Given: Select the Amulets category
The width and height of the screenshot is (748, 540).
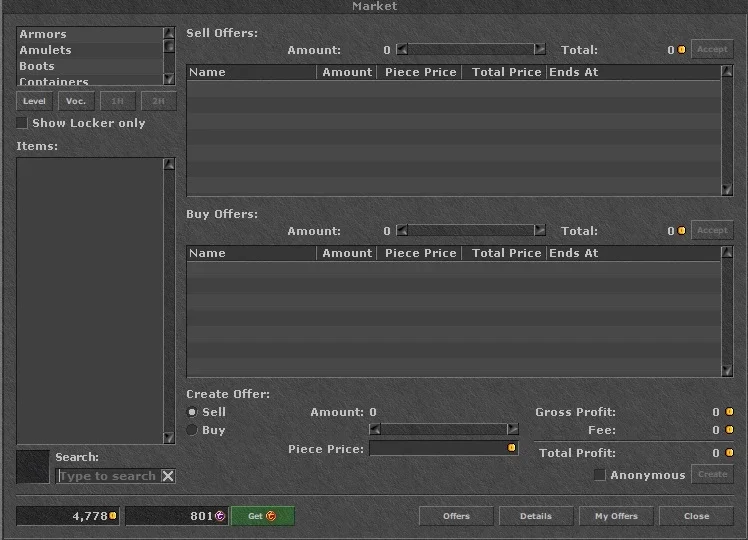Looking at the screenshot, I should [90, 50].
